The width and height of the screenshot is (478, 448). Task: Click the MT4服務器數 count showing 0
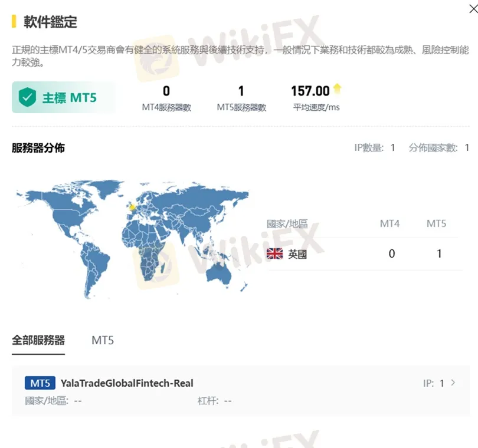[166, 91]
